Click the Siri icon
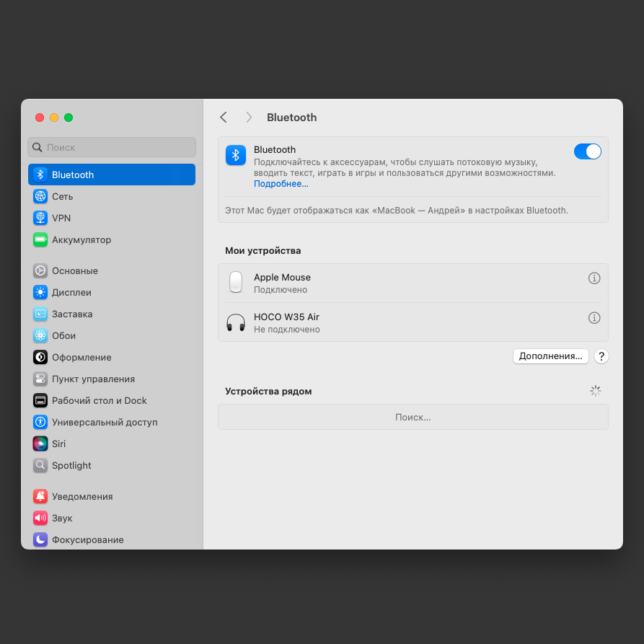 pos(40,444)
